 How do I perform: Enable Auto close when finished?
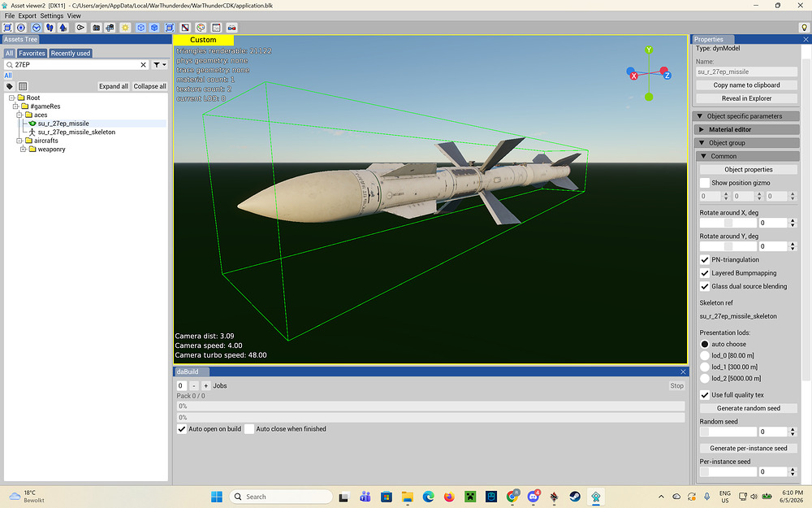pos(249,428)
